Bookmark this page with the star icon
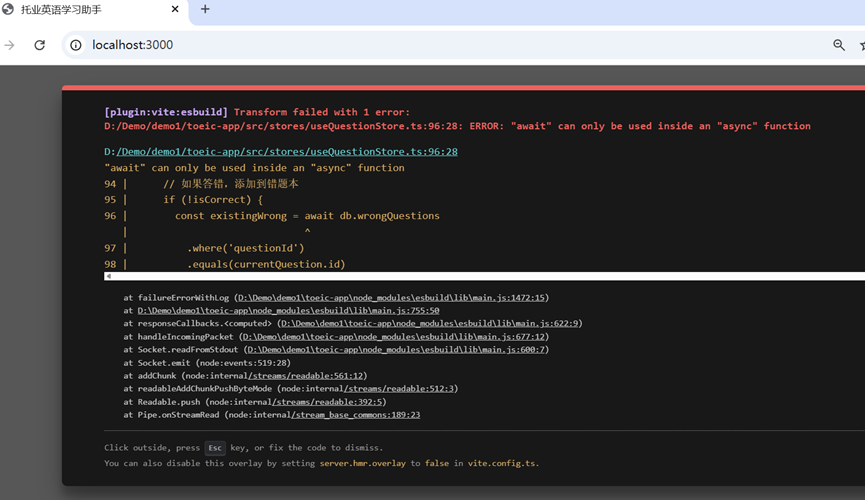The image size is (865, 500). (861, 45)
